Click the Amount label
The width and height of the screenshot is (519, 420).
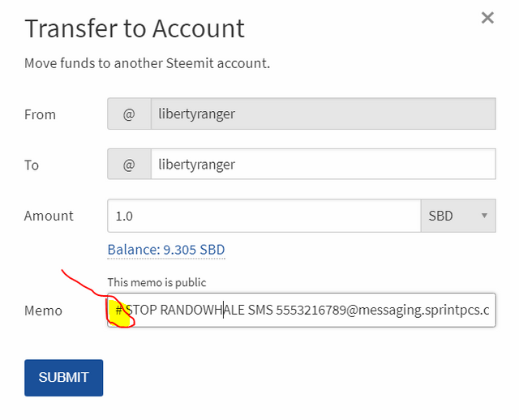(49, 216)
